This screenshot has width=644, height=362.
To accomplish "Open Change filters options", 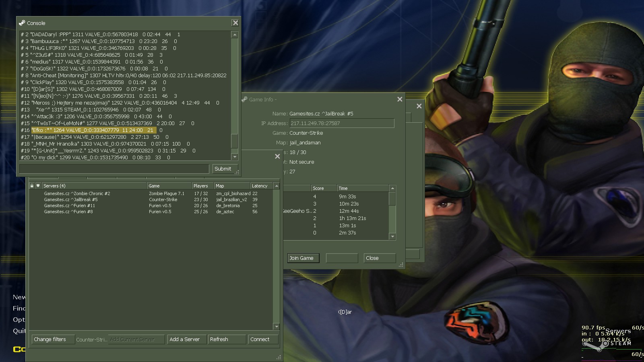I will pyautogui.click(x=53, y=339).
